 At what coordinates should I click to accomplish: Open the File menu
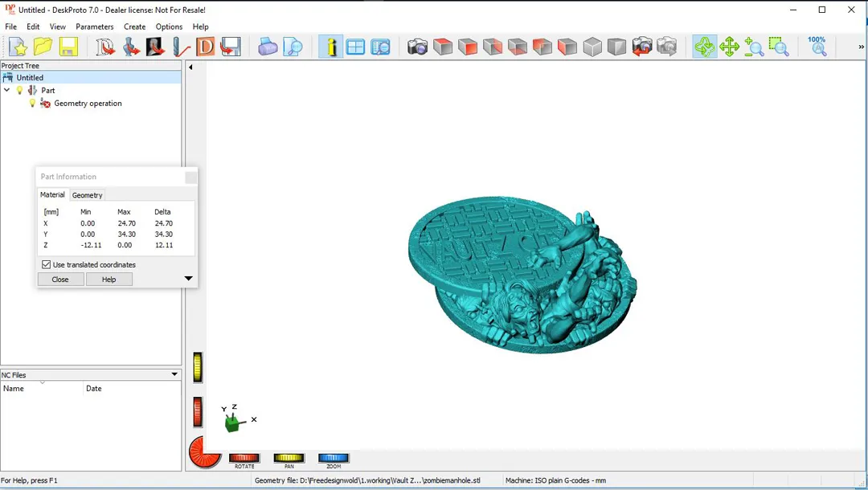click(x=11, y=27)
